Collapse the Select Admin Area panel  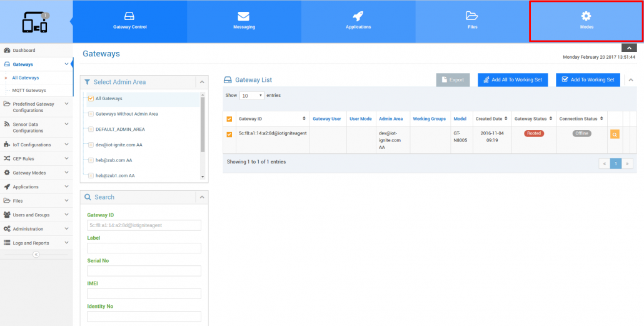201,82
